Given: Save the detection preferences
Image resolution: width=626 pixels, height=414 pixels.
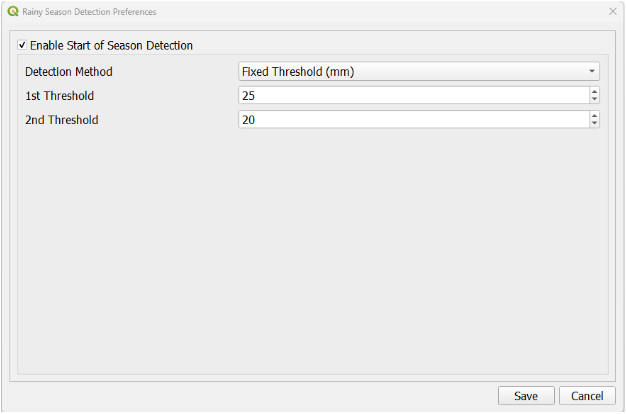Looking at the screenshot, I should click(x=526, y=396).
